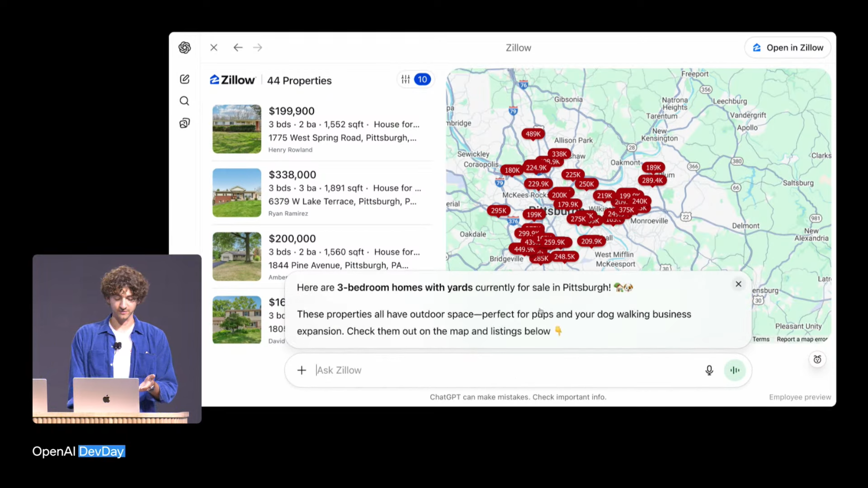This screenshot has width=868, height=488.
Task: Click the 6379 W Lake Terrace address
Action: point(343,201)
